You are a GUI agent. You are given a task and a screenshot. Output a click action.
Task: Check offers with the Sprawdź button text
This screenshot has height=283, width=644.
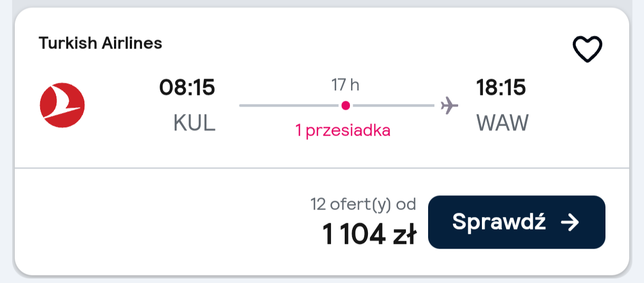tap(499, 222)
